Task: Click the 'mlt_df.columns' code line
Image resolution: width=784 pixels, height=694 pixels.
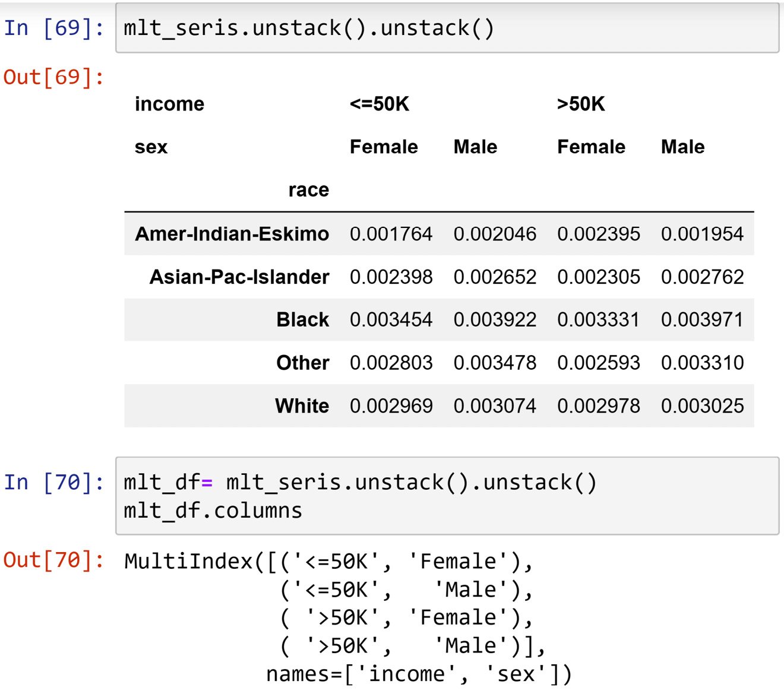Action: click(x=213, y=511)
